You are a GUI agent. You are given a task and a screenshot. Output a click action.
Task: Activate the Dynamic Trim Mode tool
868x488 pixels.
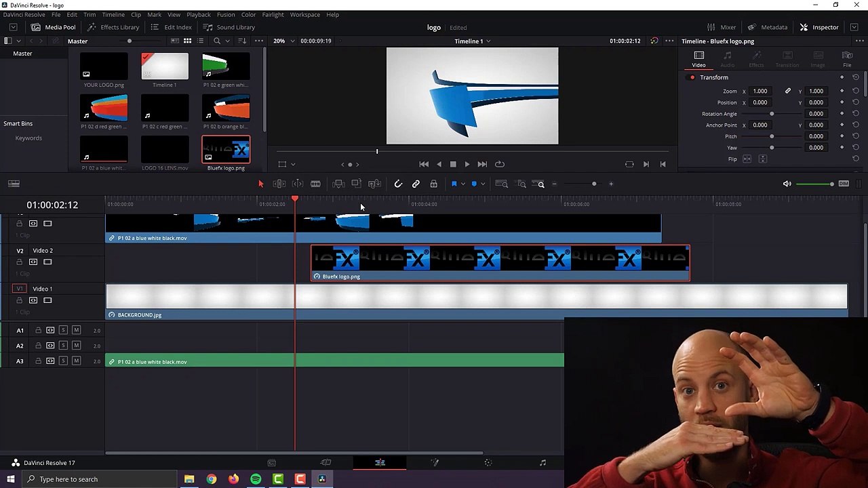point(298,184)
